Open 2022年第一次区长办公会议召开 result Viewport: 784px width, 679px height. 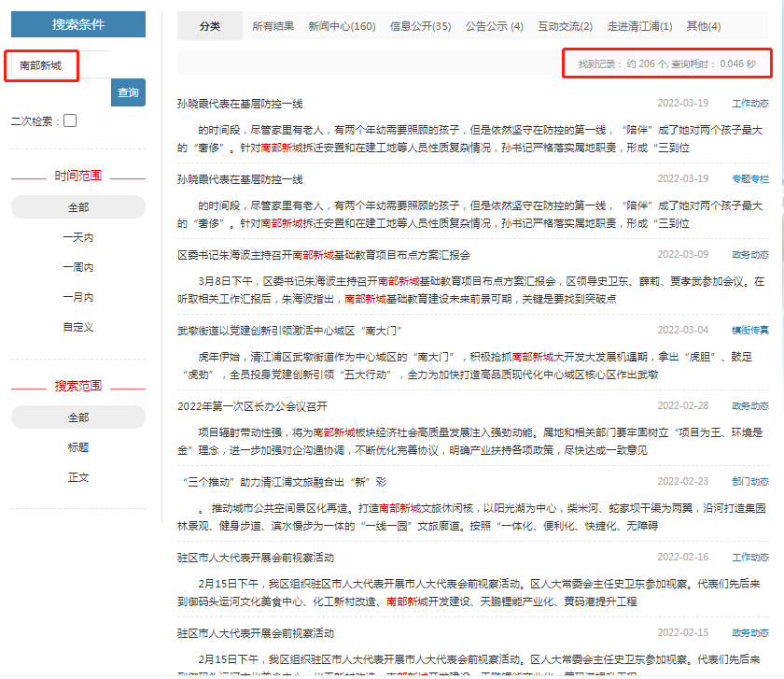[x=252, y=405]
